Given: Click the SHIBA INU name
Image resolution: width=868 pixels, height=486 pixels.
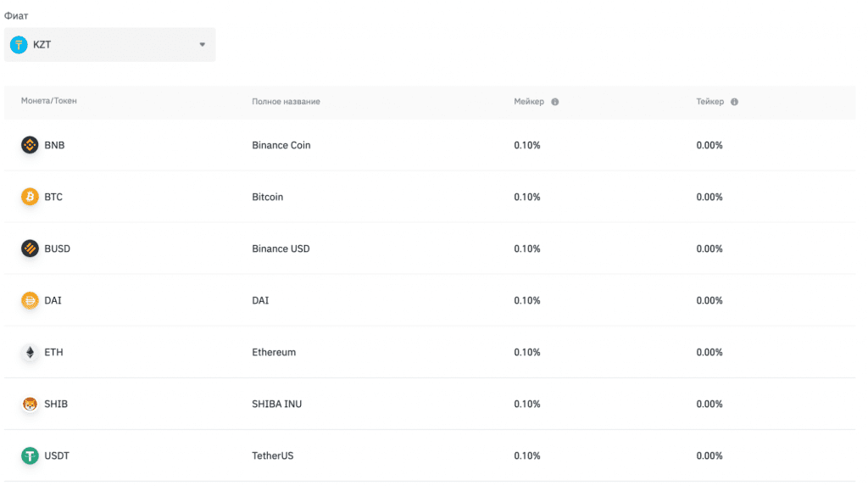Looking at the screenshot, I should coord(277,404).
